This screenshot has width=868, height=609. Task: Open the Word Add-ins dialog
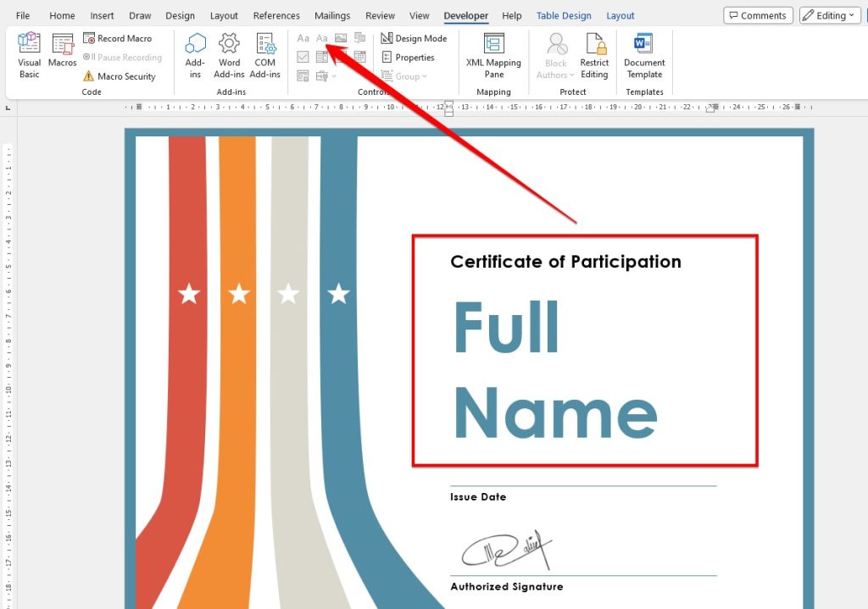click(229, 55)
